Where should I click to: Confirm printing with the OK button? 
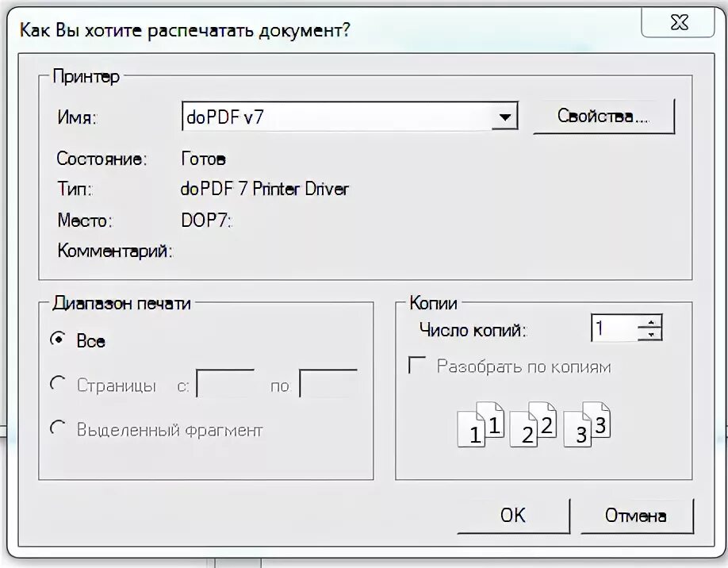pos(514,516)
